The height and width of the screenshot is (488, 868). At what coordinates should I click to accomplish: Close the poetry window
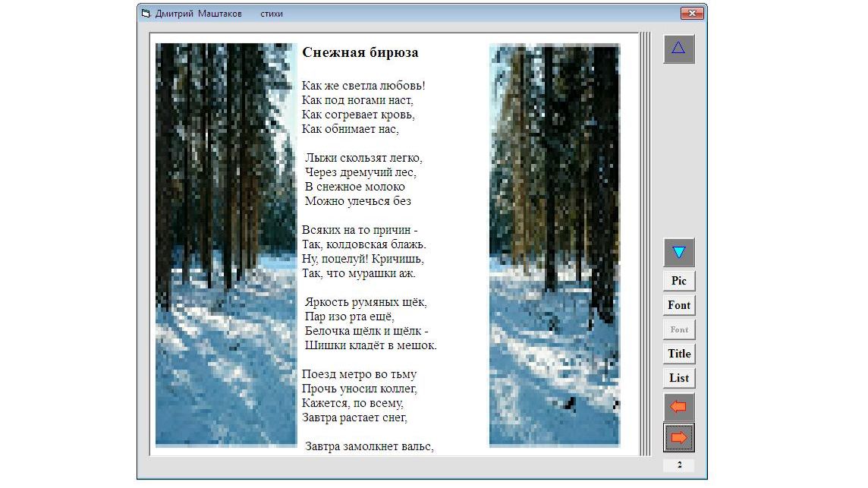tap(691, 14)
